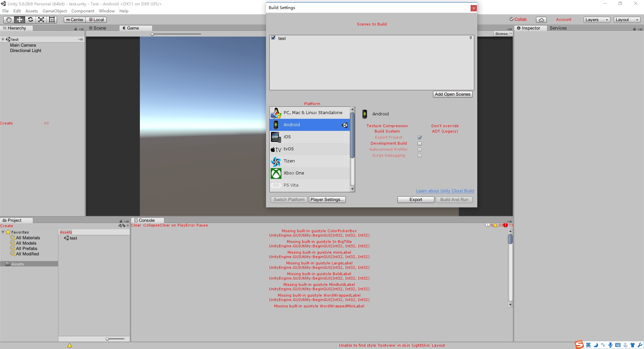Screen dimensions: 644x349
Task: Click the Console vertical scrollbar thumb
Action: pos(510,239)
